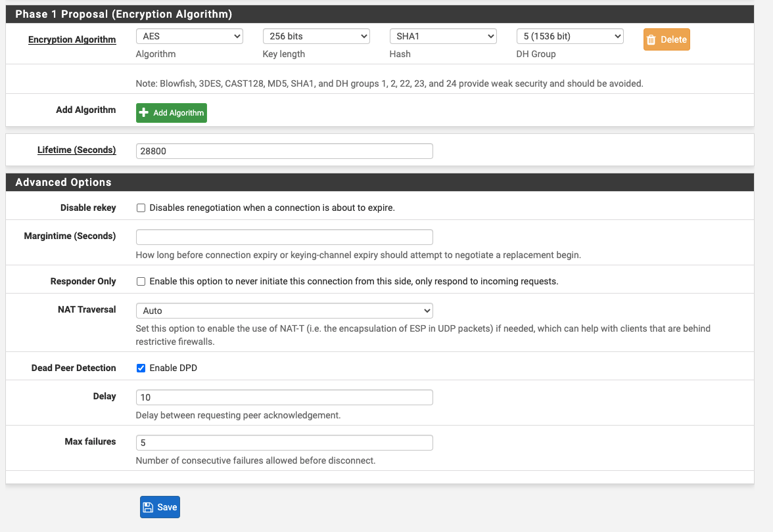Click the orange Delete button
The width and height of the screenshot is (773, 532).
point(667,39)
